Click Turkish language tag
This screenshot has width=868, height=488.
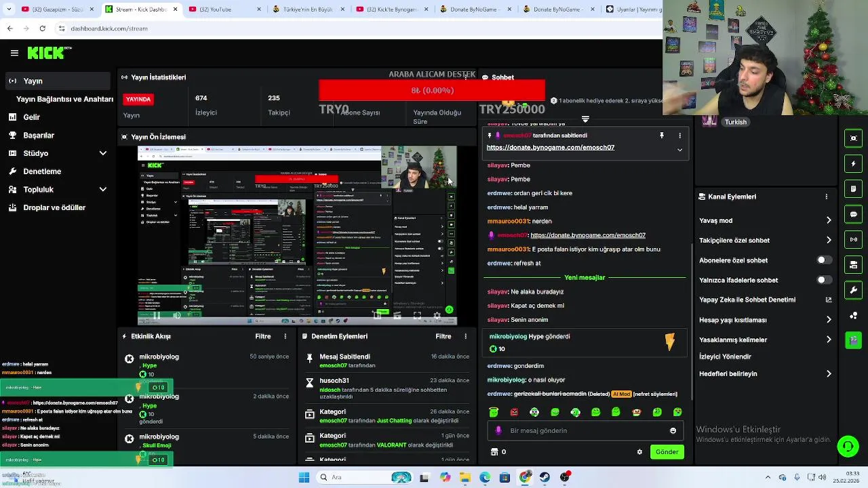pyautogui.click(x=736, y=122)
